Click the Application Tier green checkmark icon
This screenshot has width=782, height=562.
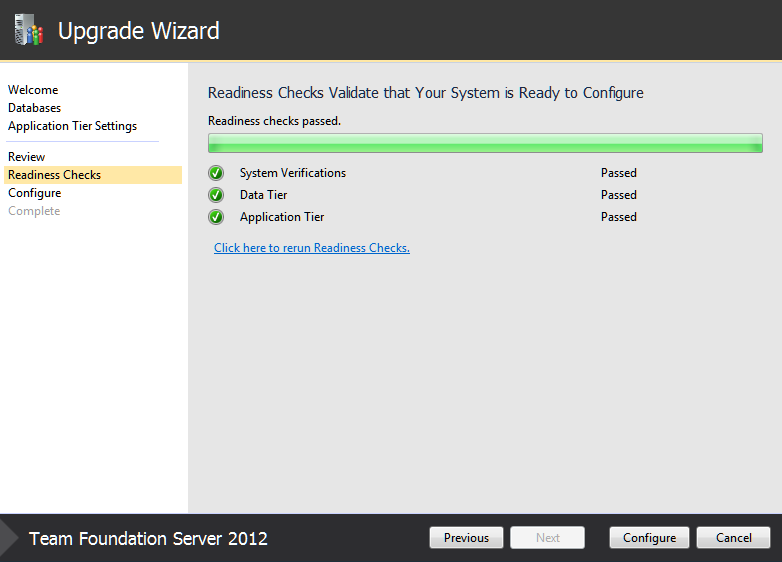point(216,217)
